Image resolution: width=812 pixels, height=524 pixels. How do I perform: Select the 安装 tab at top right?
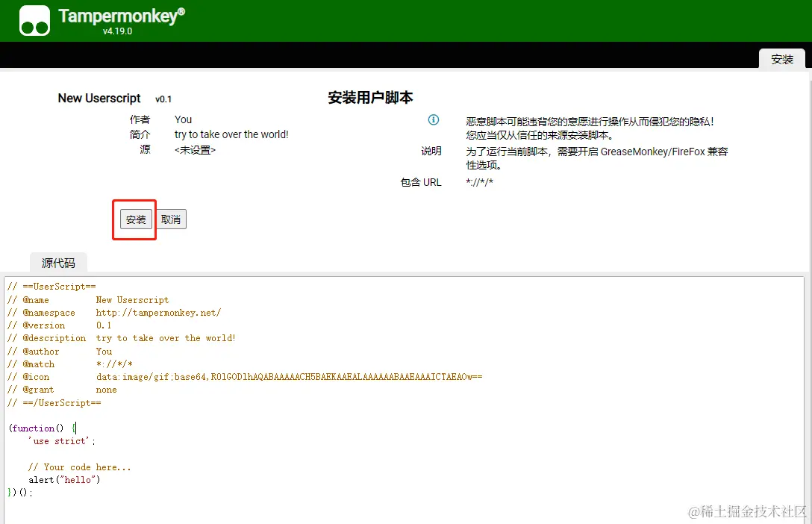pos(782,59)
